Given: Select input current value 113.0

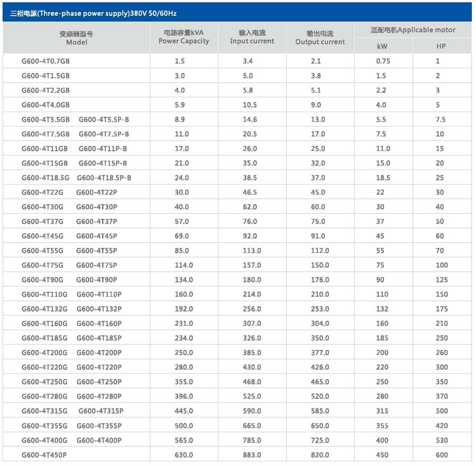Looking at the screenshot, I should [252, 251].
